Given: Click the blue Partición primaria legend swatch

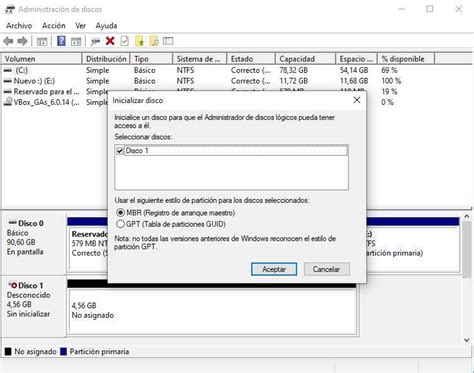Looking at the screenshot, I should (x=63, y=351).
